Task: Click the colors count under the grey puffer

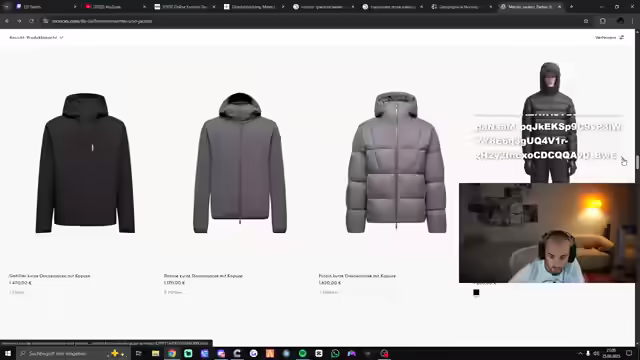Action: tap(329, 292)
